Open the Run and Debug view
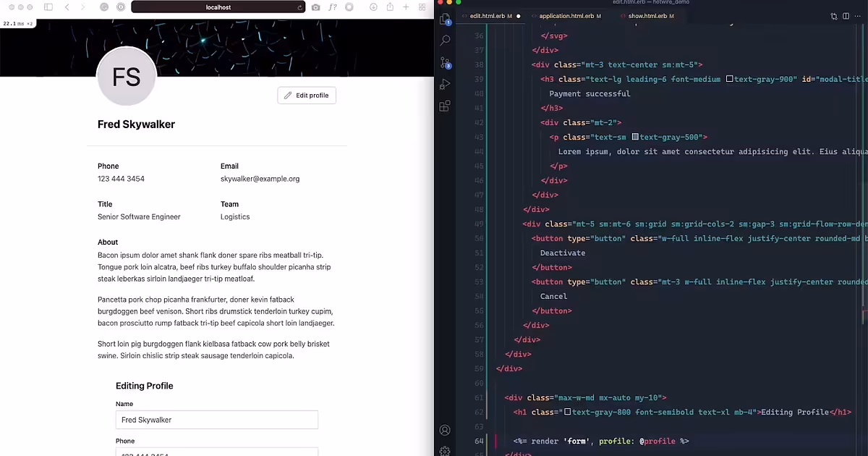The image size is (868, 456). (x=445, y=85)
